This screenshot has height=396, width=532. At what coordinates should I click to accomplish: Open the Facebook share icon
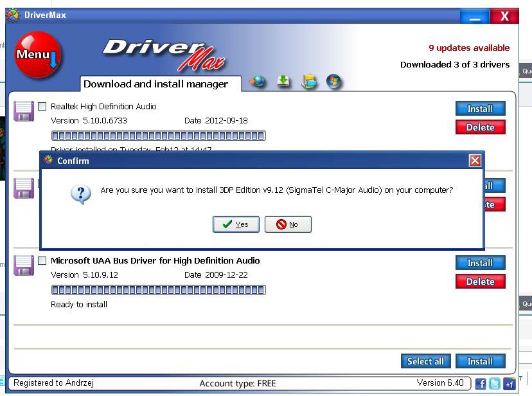480,384
